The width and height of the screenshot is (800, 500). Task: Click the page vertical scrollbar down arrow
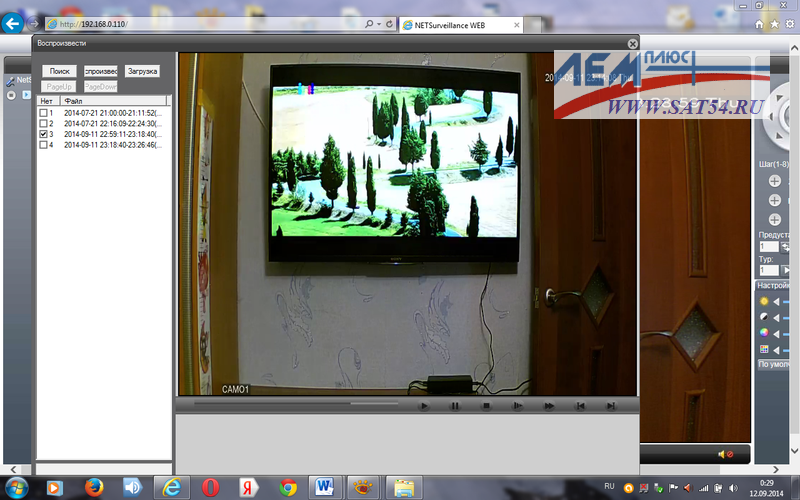tap(794, 451)
